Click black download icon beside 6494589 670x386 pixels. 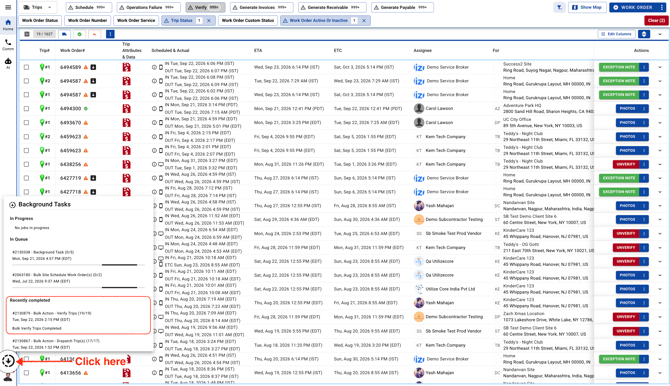click(x=93, y=67)
